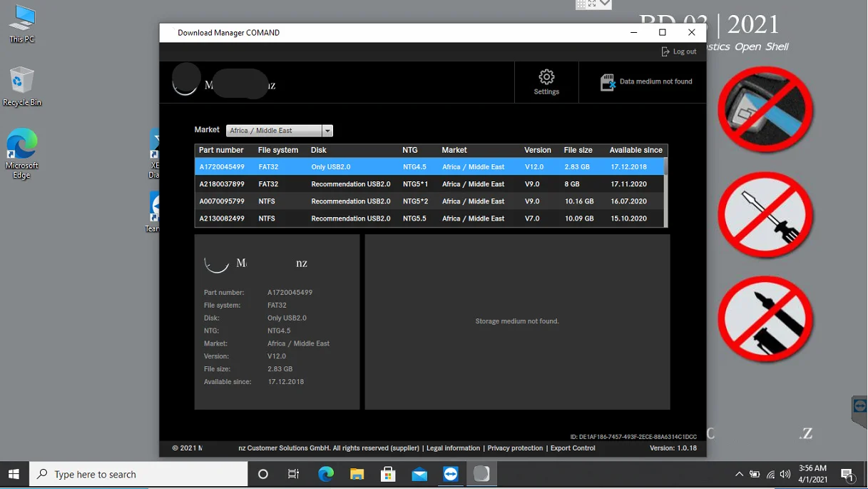Open the Recycle Bin desktop icon
The image size is (868, 489).
pyautogui.click(x=22, y=87)
